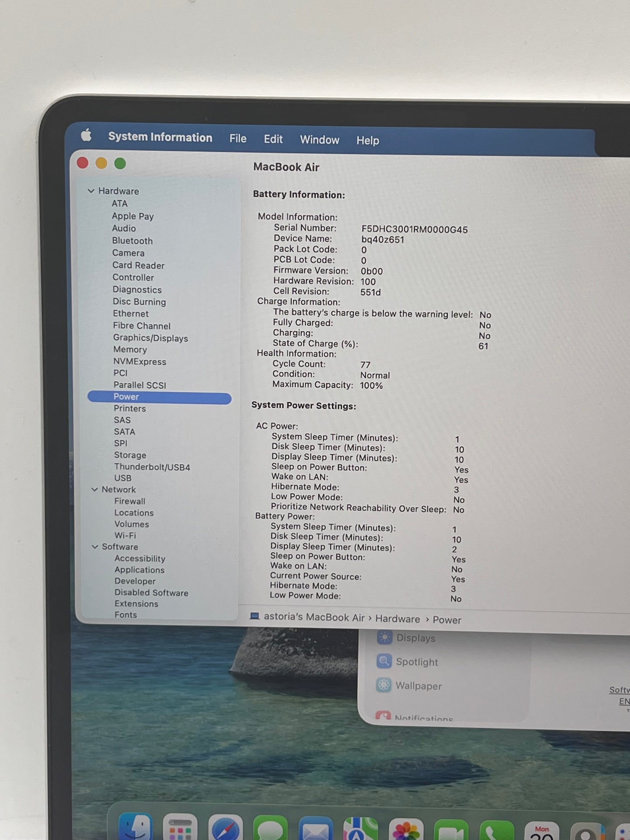Select Controller in the sidebar
This screenshot has width=630, height=840.
133,277
